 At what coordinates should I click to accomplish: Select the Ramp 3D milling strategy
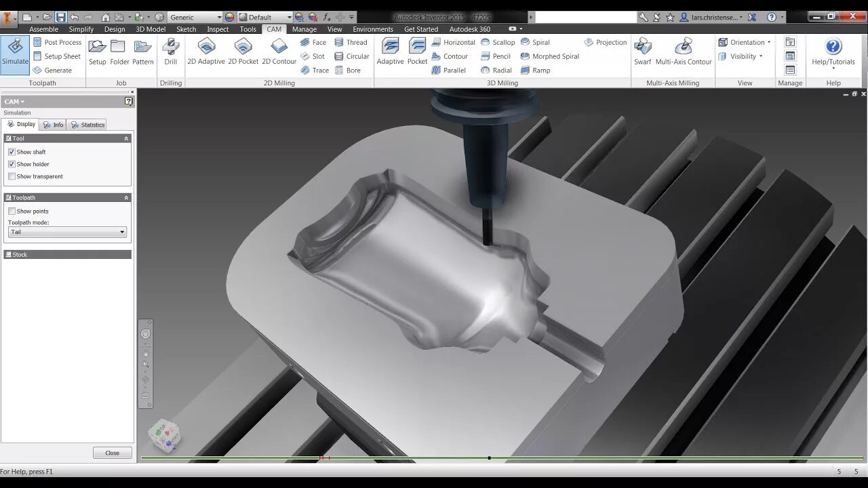[x=535, y=70]
